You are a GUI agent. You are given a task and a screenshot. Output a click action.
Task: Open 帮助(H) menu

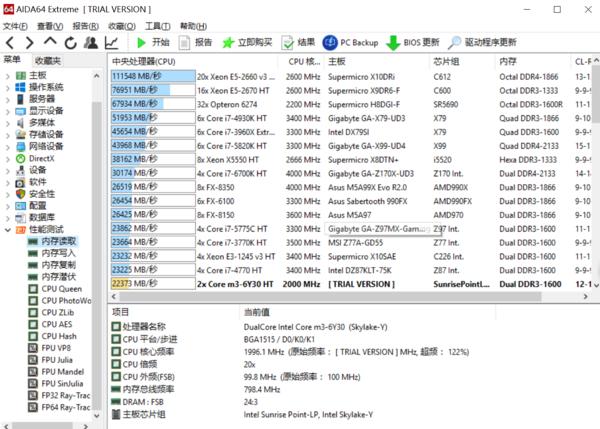click(x=193, y=26)
